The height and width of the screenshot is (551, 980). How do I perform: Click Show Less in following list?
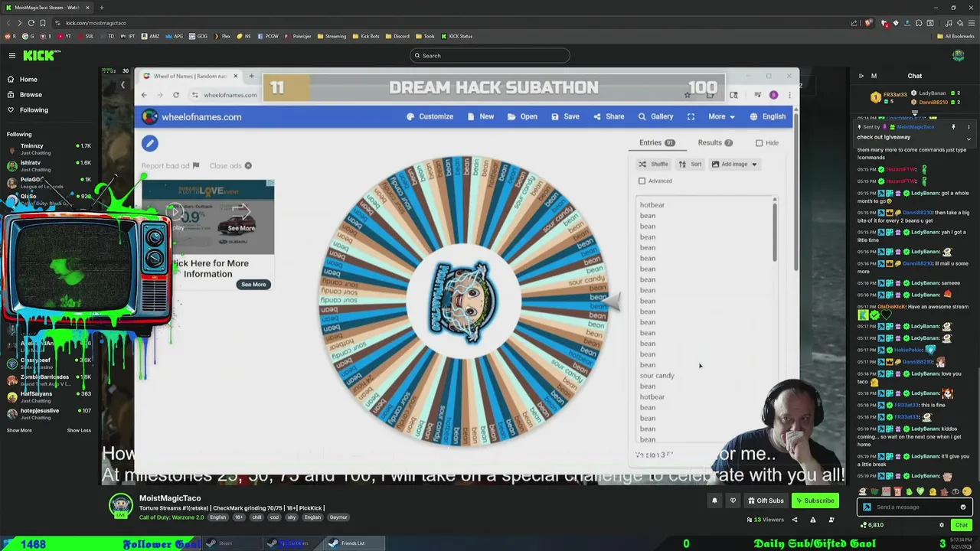[79, 430]
